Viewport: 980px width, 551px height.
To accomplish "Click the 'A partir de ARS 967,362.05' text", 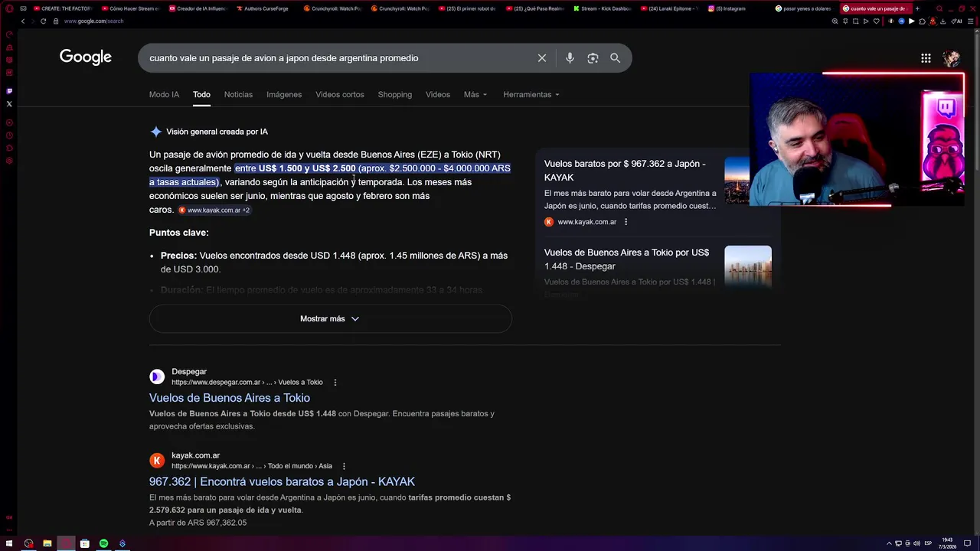I will [x=198, y=523].
